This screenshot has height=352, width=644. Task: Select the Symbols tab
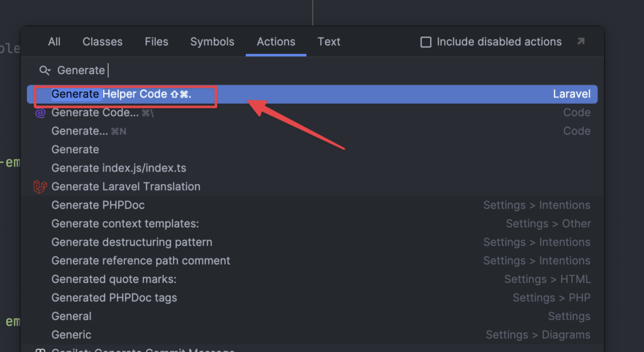pyautogui.click(x=212, y=42)
